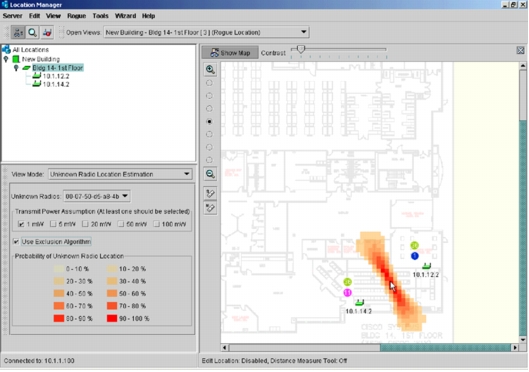Select the upper edit location tool icon
The height and width of the screenshot is (372, 529).
click(210, 193)
